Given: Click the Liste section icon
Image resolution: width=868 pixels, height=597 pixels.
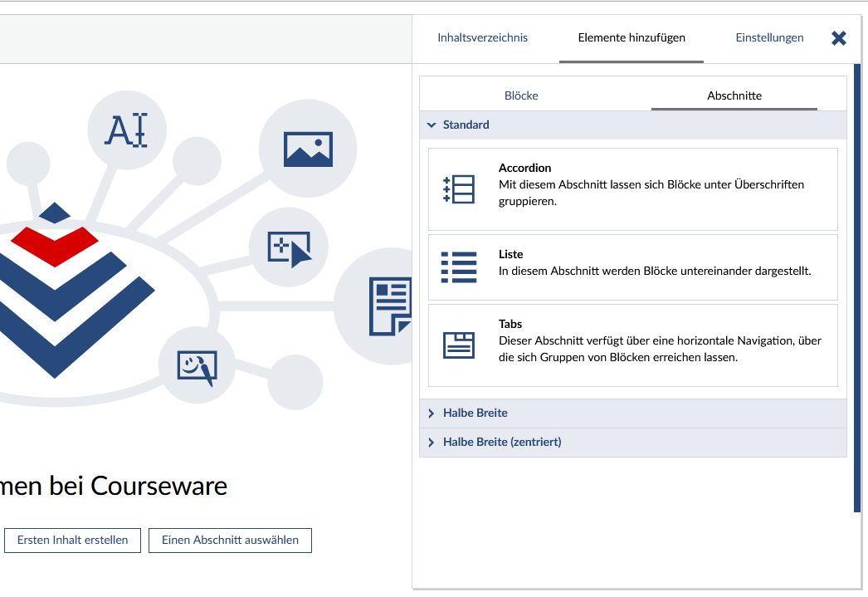Looking at the screenshot, I should tap(459, 267).
